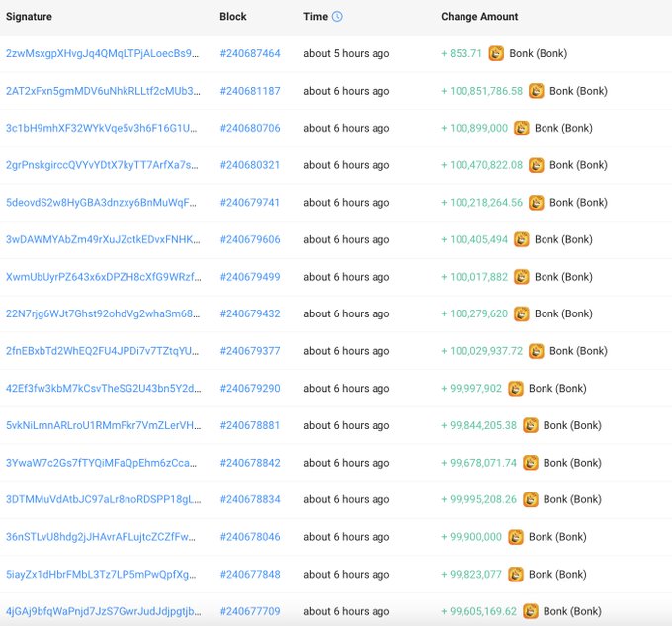Click the Bonk icon next to +99,844,205.38
672x626 pixels.
tap(531, 425)
